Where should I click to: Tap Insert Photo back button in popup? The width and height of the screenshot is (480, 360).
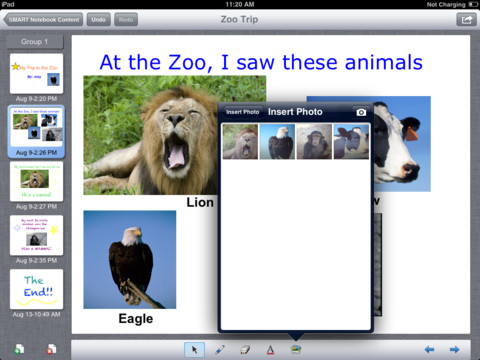[x=242, y=112]
